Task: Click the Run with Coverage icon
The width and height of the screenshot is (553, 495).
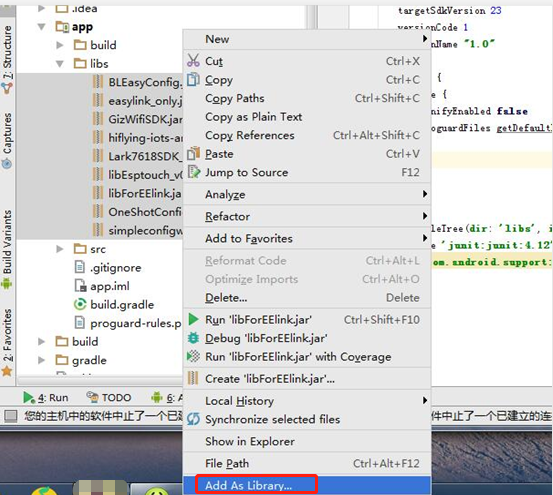Action: tap(193, 356)
